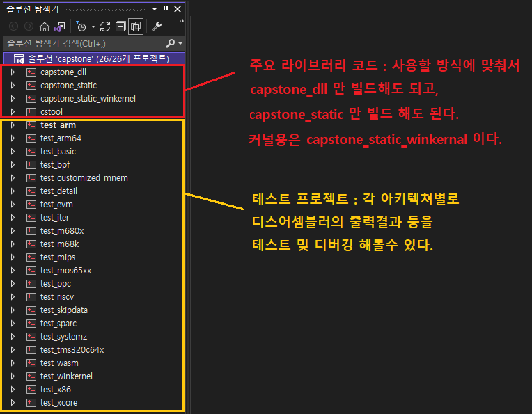Click the Back navigation arrow

tap(14, 26)
